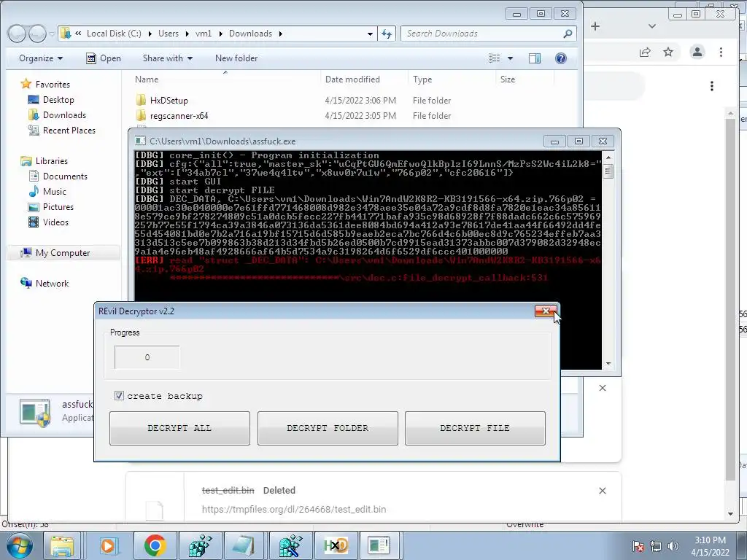Click the console scrollbar down arrow
The image size is (747, 560).
(608, 364)
